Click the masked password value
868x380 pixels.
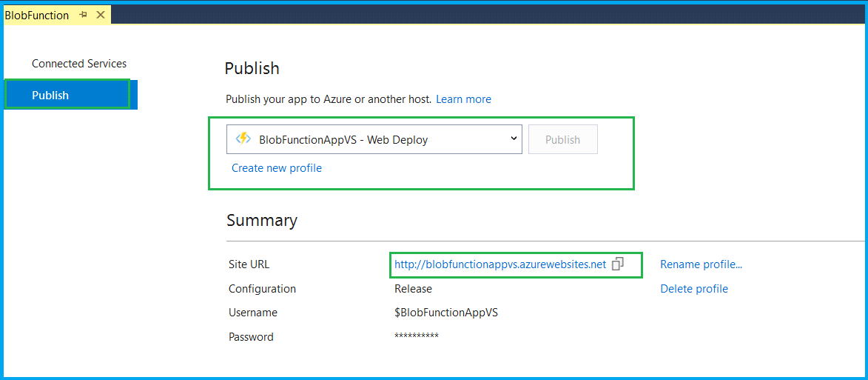pyautogui.click(x=417, y=336)
